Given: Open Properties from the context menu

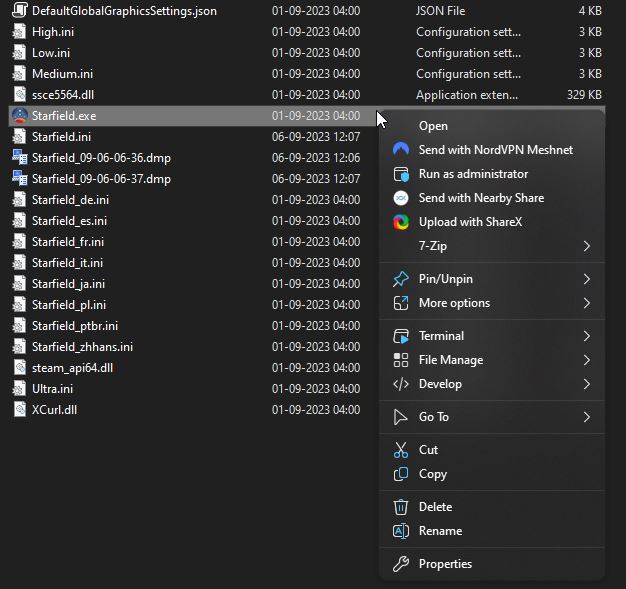Looking at the screenshot, I should pyautogui.click(x=491, y=564).
